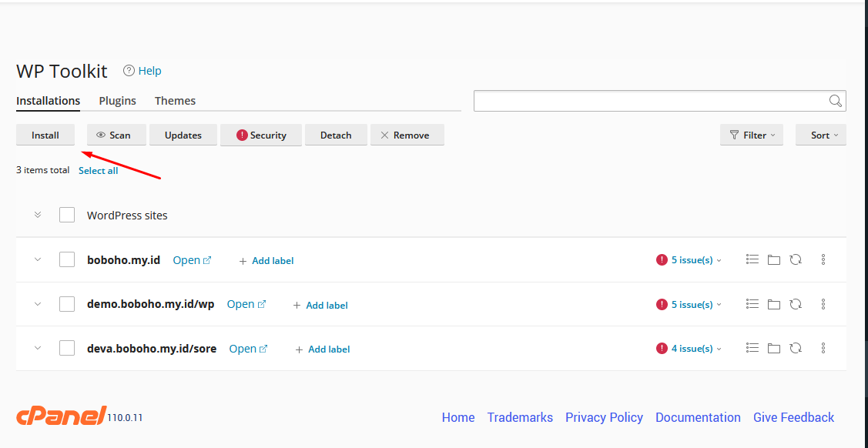868x448 pixels.
Task: Switch to the Installations tab
Action: (49, 101)
